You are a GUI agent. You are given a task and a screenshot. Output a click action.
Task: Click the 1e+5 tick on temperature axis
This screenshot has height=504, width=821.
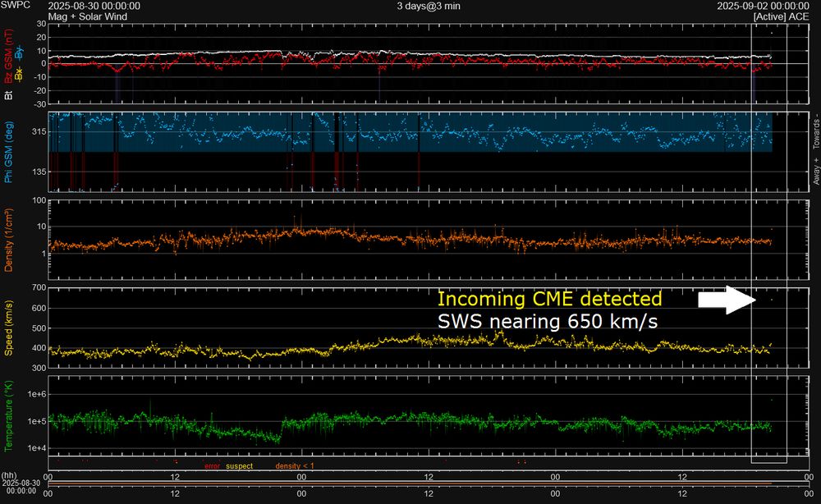click(x=37, y=421)
